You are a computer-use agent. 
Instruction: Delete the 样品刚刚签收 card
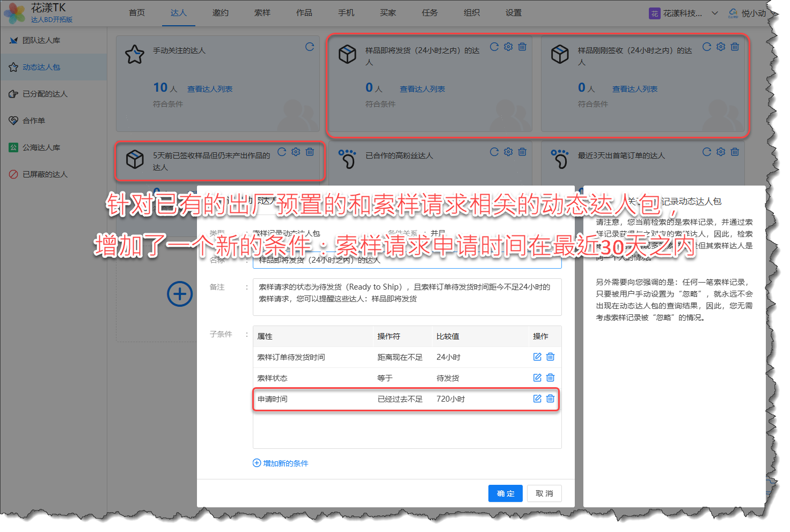[x=735, y=47]
